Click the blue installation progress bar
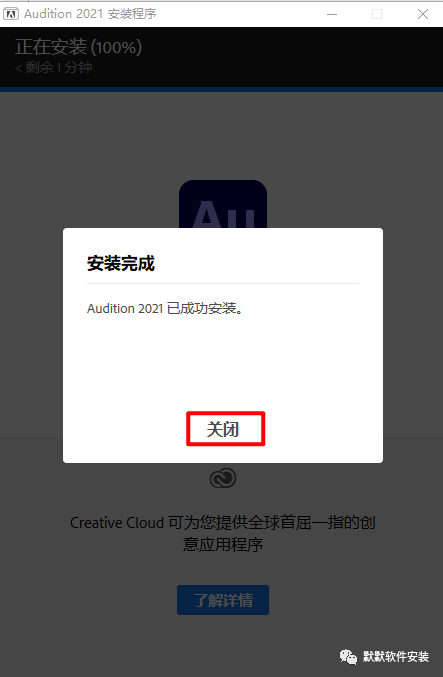 coord(222,89)
